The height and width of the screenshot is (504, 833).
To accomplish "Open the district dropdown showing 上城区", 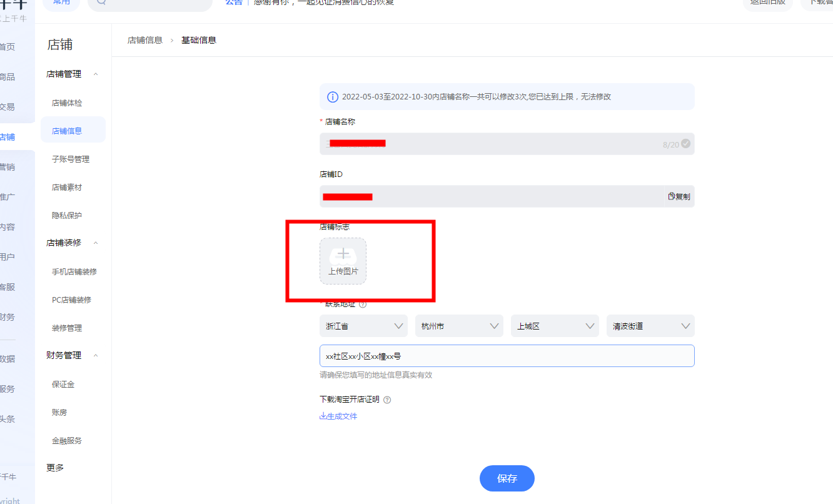I will click(555, 326).
